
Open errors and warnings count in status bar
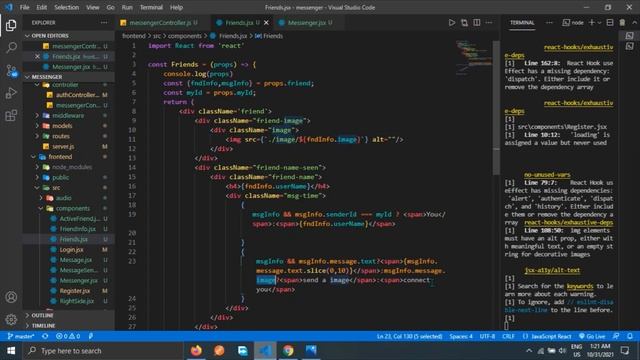tap(68, 336)
